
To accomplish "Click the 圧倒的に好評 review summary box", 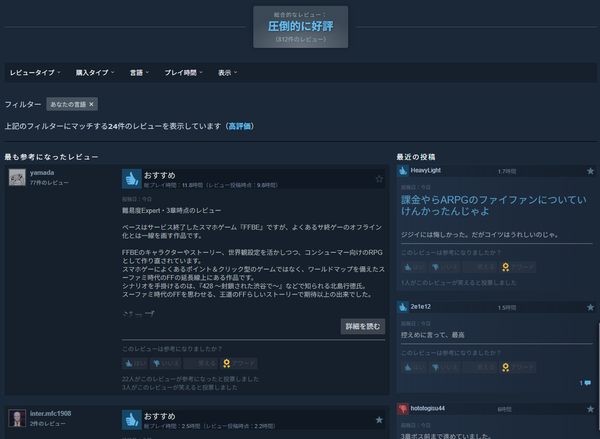I will (301, 27).
